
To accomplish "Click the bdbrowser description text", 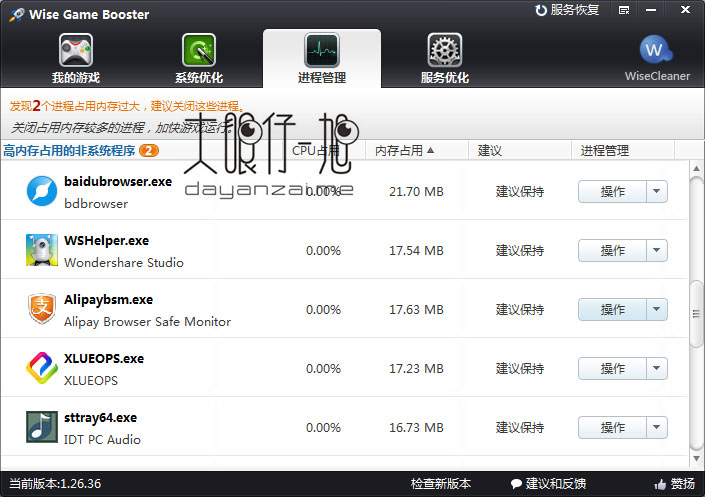I will (x=96, y=204).
